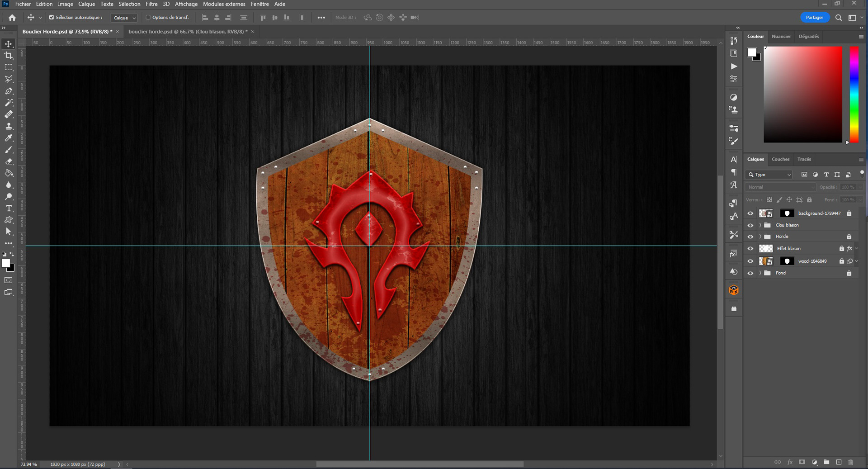Open the Calque menu
This screenshot has width=868, height=469.
tap(86, 4)
